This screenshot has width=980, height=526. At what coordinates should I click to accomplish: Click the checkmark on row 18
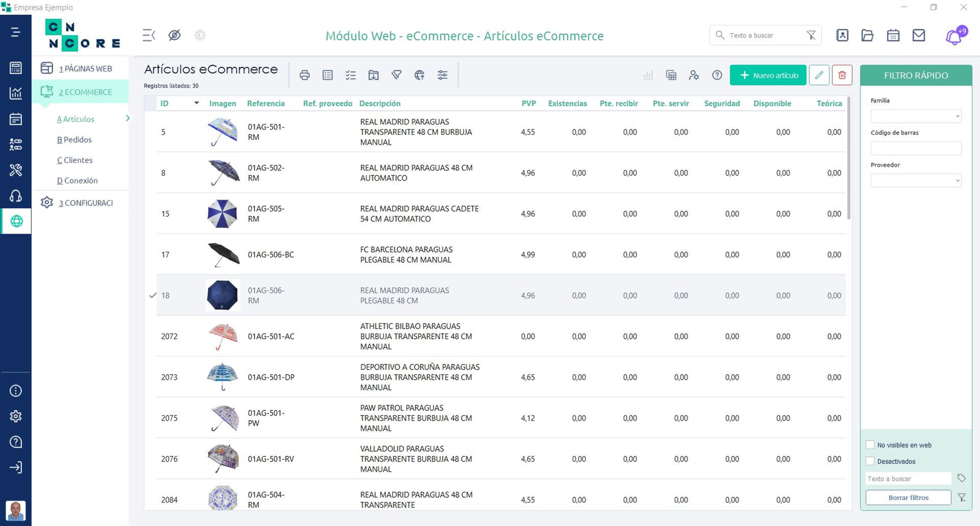153,295
